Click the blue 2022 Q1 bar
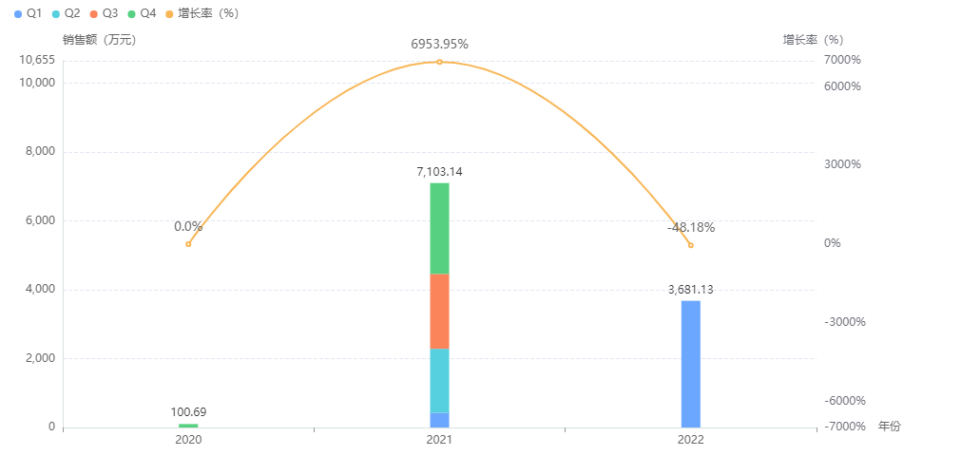The height and width of the screenshot is (456, 980). (691, 364)
